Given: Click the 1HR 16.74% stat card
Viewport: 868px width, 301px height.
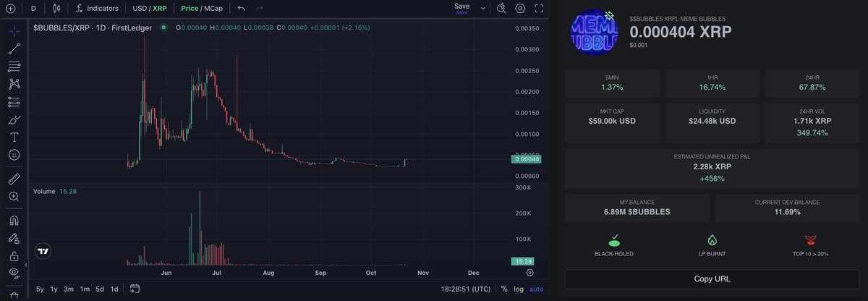Looking at the screenshot, I should (712, 83).
